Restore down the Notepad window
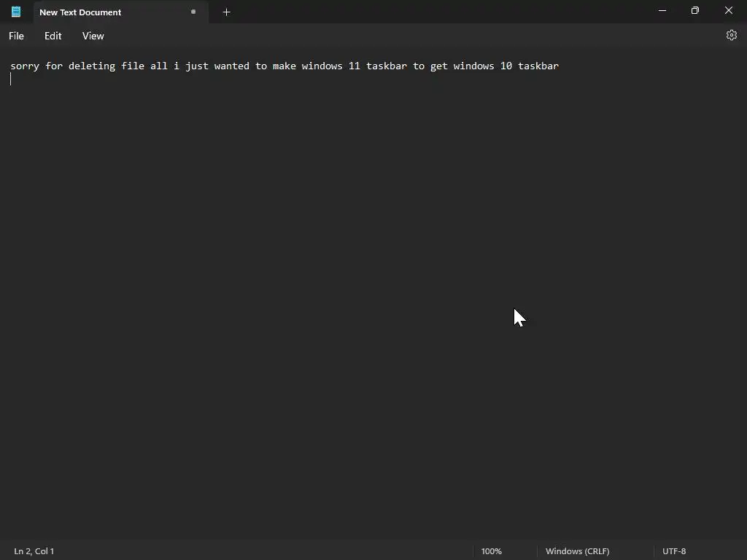Image resolution: width=747 pixels, height=560 pixels. tap(695, 10)
